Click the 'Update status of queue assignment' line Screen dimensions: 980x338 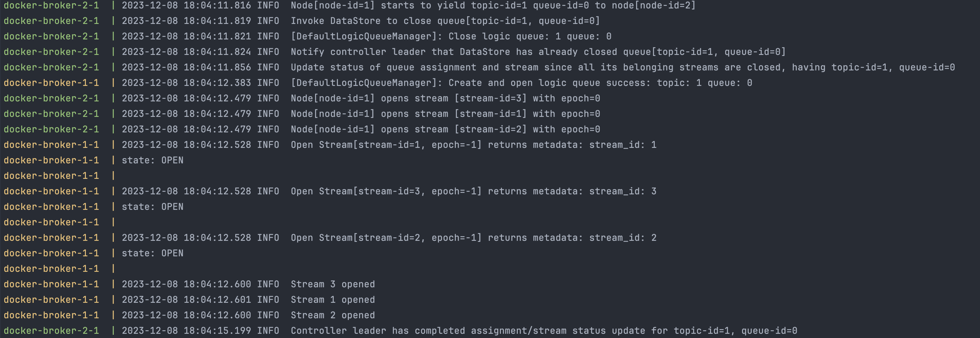(623, 67)
